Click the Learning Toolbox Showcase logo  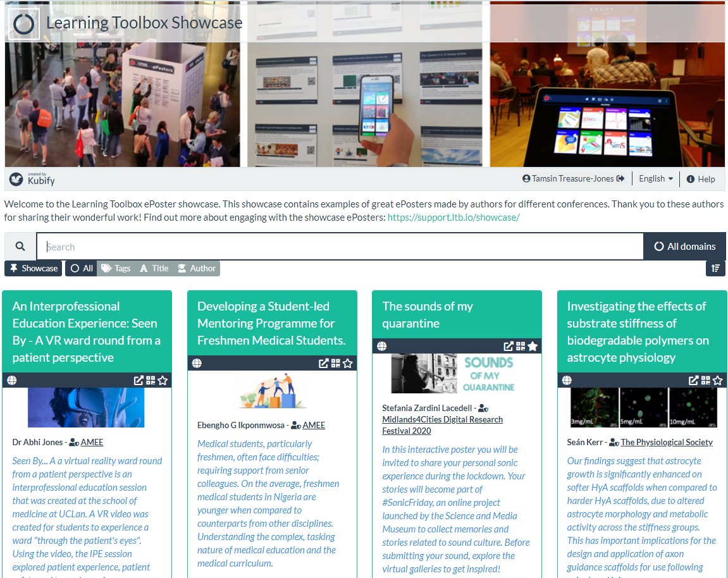(23, 22)
